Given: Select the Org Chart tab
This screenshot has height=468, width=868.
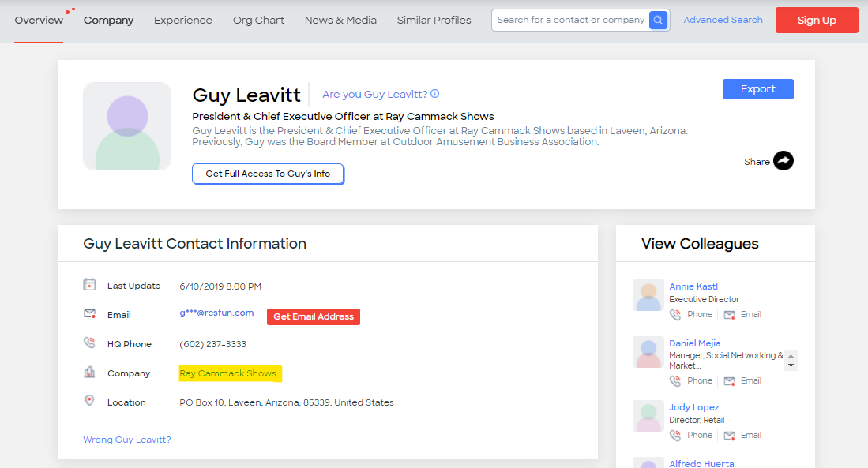Looking at the screenshot, I should click(258, 21).
